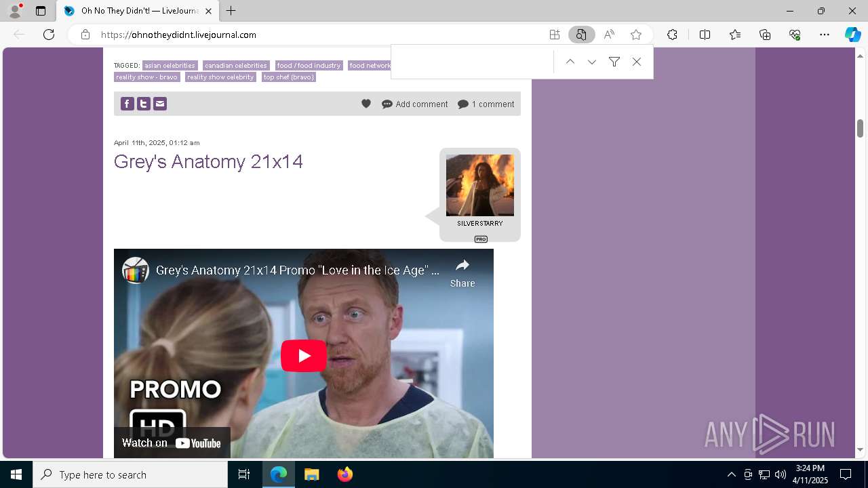Select the Oh No They Didn't tab
The height and width of the screenshot is (488, 868).
[x=138, y=11]
